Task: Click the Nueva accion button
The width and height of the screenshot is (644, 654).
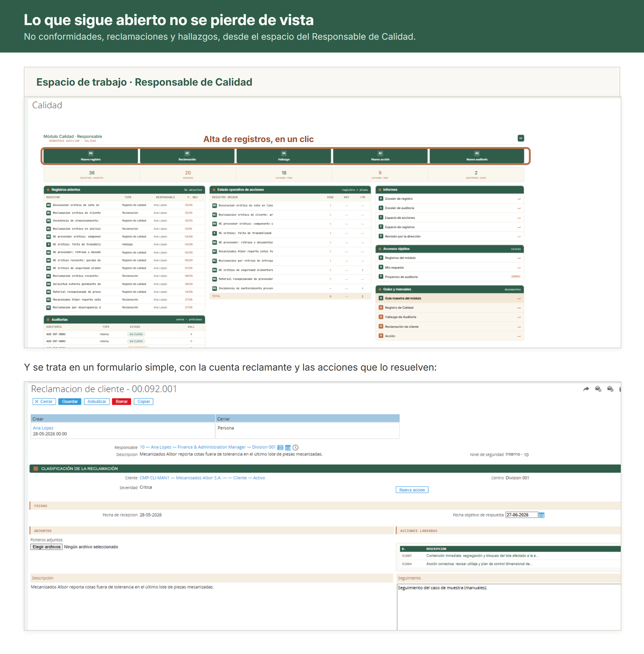Action: pos(412,490)
